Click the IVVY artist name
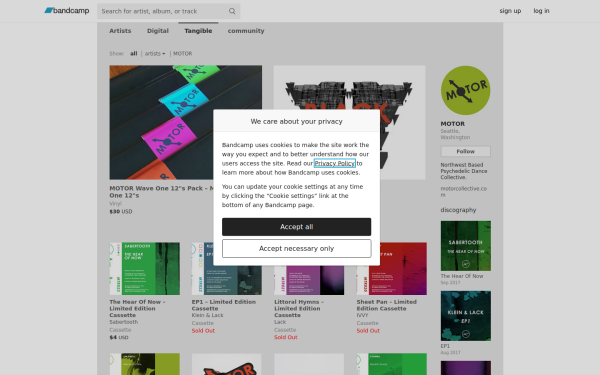The image size is (600, 375). 362,315
